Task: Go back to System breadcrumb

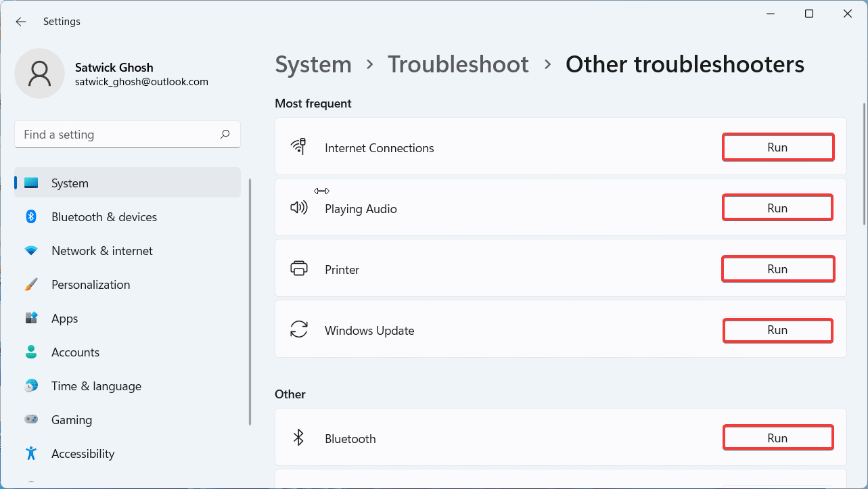Action: coord(313,64)
